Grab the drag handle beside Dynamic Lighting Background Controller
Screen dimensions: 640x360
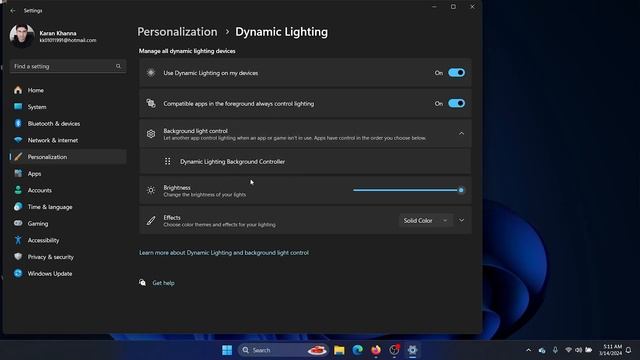point(167,161)
